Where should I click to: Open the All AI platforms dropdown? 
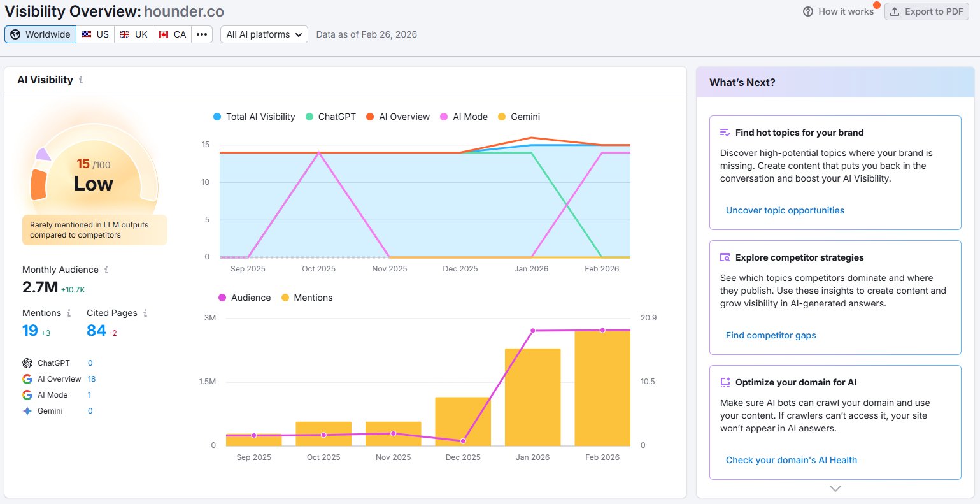pos(264,34)
